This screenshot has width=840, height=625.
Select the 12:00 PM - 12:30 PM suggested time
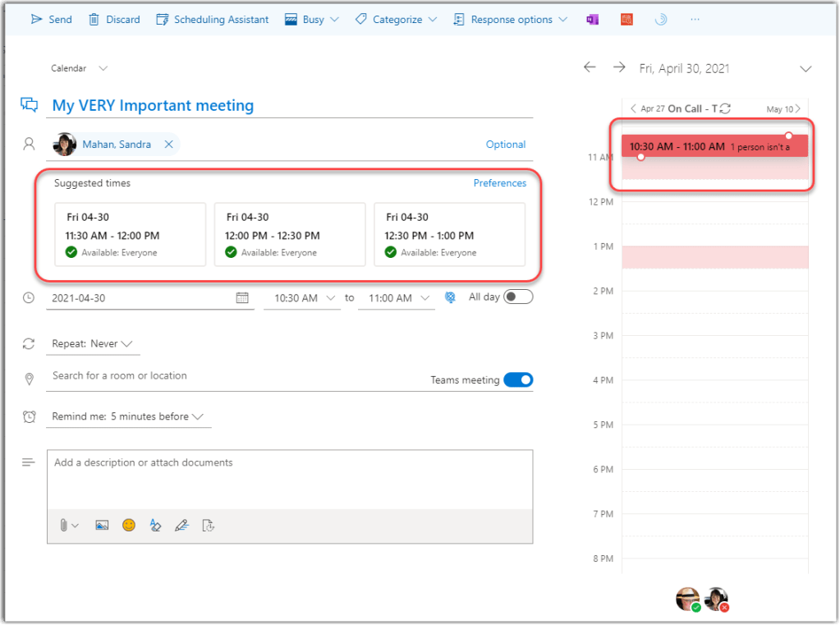point(289,235)
